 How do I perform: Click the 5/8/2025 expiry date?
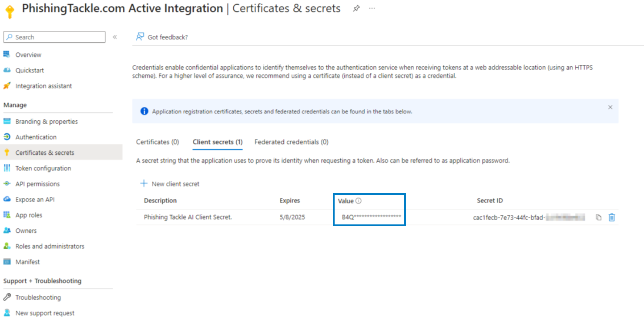292,217
